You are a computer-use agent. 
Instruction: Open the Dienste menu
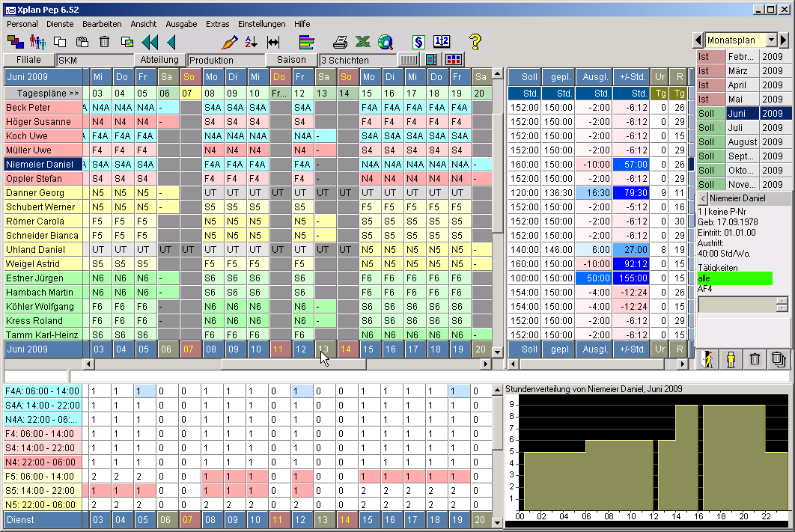[60, 24]
